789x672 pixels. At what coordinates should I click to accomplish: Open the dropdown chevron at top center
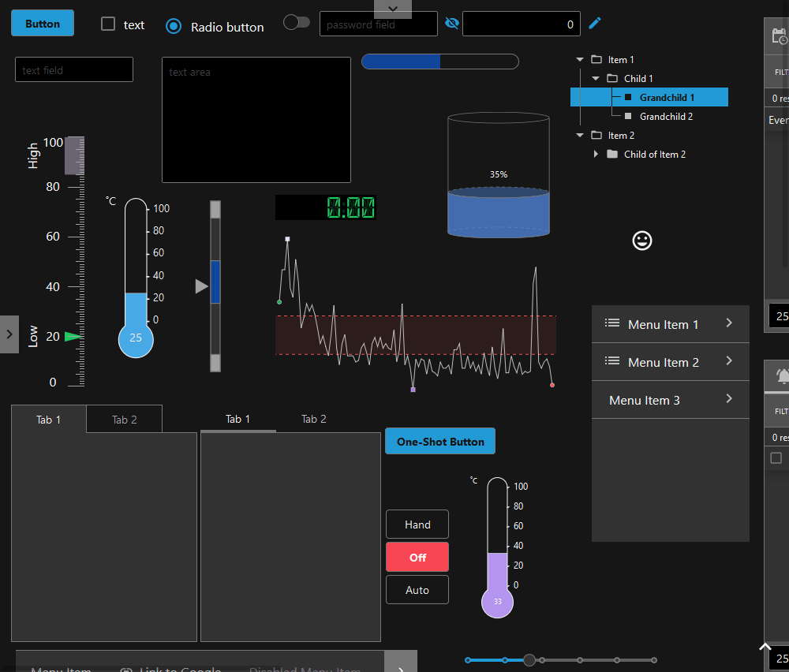coord(394,8)
